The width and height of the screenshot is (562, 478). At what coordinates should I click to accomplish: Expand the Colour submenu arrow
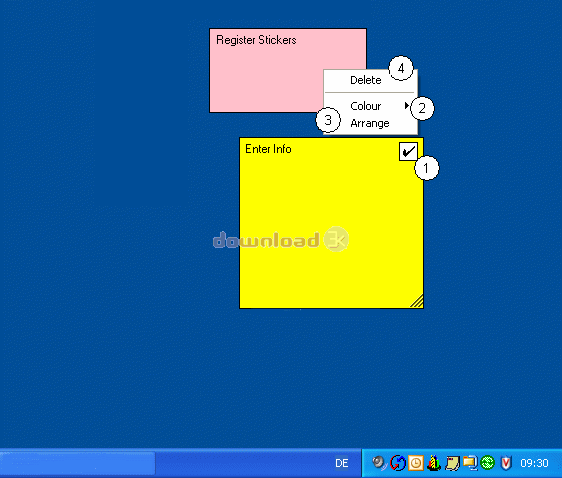406,105
